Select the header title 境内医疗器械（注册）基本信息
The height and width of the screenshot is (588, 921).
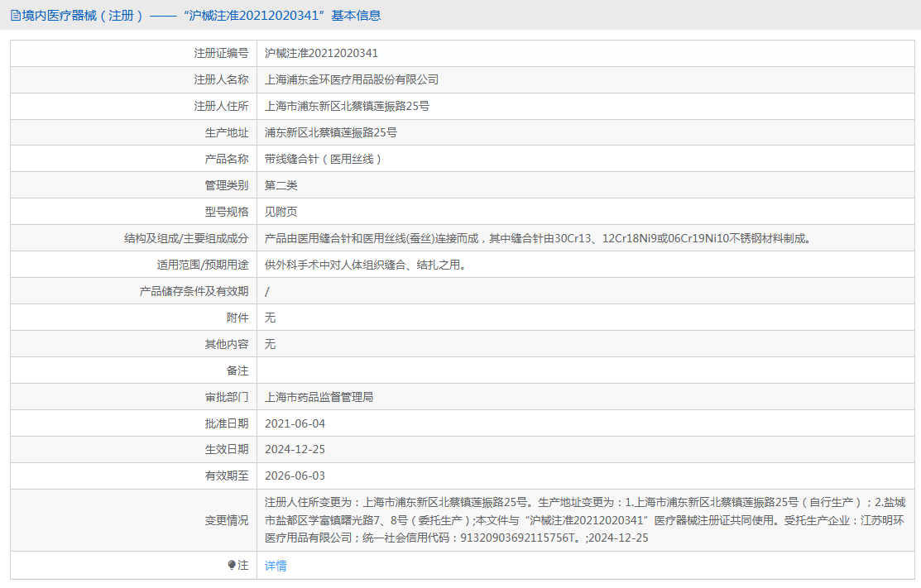point(195,16)
